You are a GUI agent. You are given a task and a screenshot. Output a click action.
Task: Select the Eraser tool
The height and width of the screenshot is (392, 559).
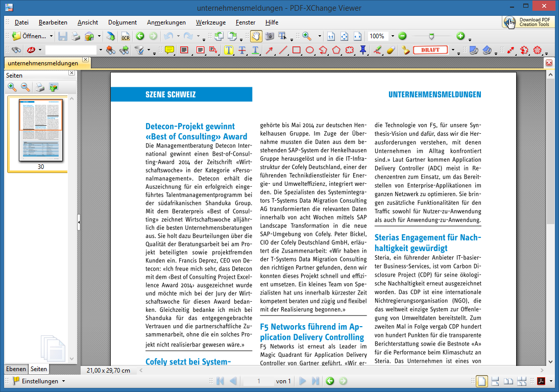[x=391, y=50]
